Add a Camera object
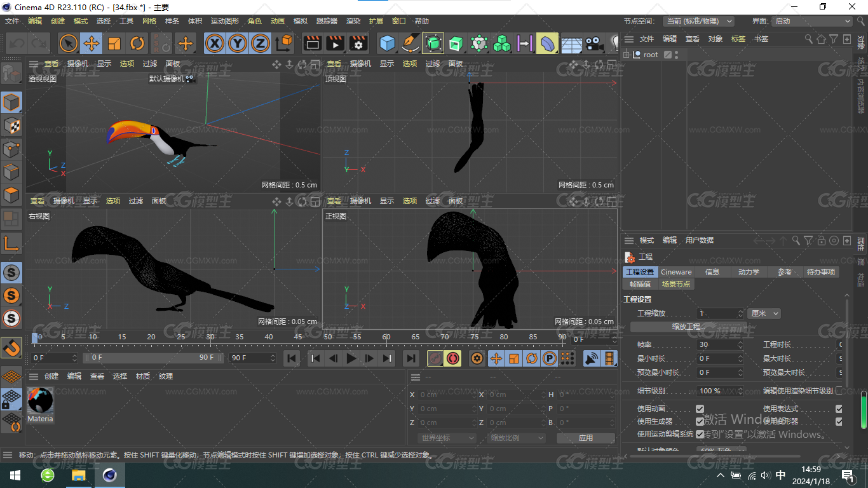 pyautogui.click(x=593, y=43)
